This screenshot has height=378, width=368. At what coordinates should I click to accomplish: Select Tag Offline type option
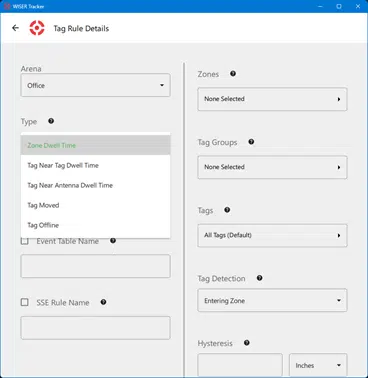(x=95, y=225)
